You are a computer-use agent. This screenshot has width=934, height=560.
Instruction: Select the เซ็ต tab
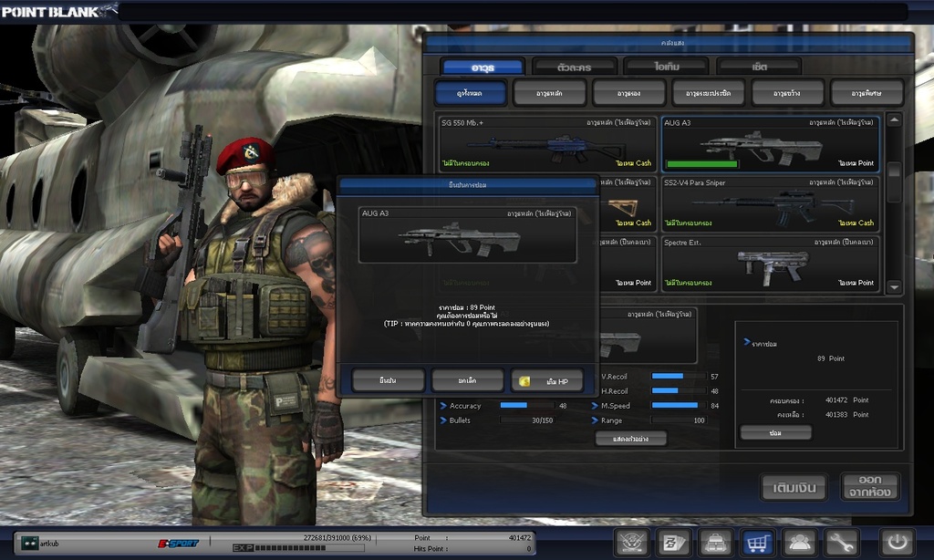(759, 67)
